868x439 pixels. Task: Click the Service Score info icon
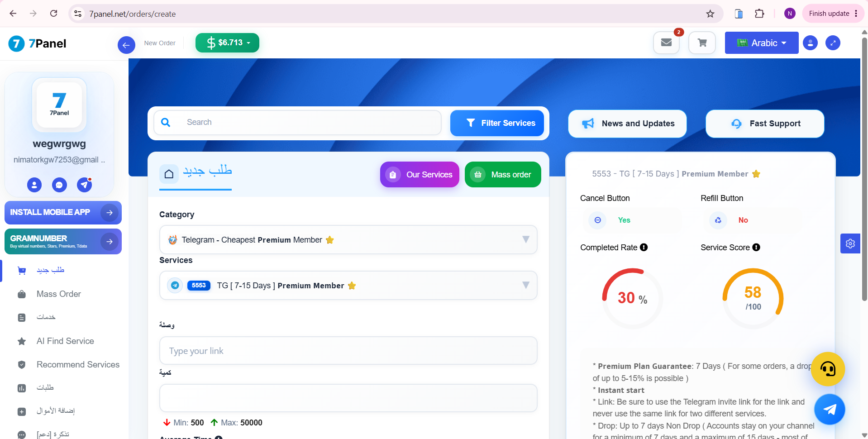tap(756, 247)
